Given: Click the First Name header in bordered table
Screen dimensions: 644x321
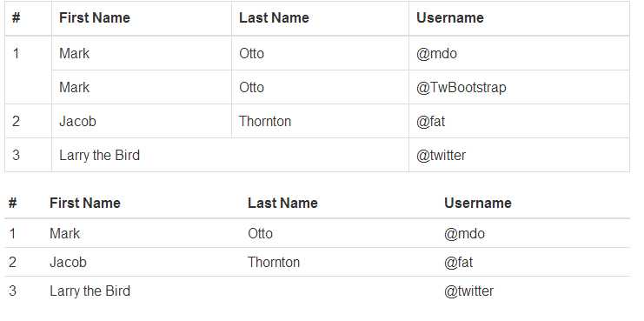Looking at the screenshot, I should [x=95, y=17].
